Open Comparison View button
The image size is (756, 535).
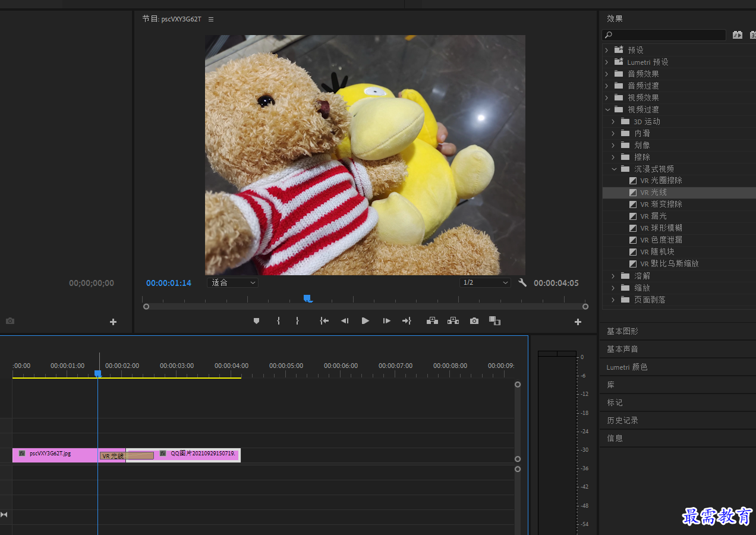494,321
